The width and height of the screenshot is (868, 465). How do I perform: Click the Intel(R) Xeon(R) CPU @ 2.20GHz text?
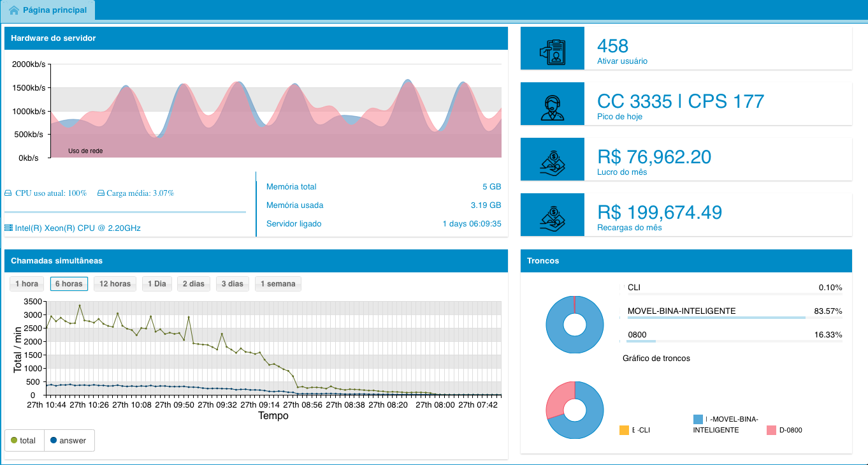[78, 228]
